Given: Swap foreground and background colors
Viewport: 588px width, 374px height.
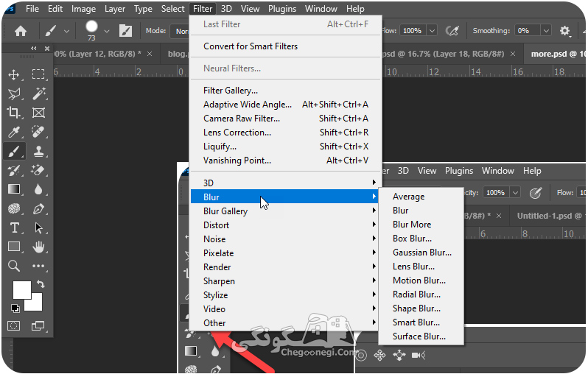Looking at the screenshot, I should [41, 283].
